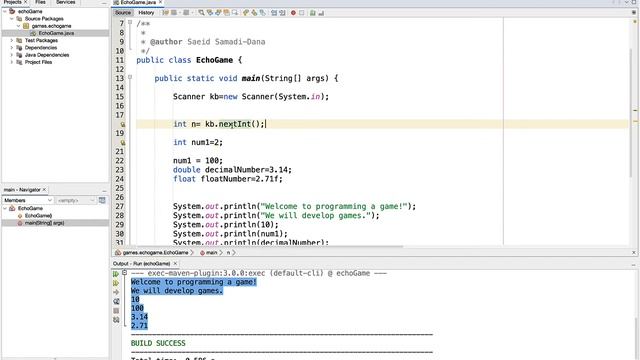Select the main - Navigator tab
The image size is (640, 360).
pyautogui.click(x=22, y=190)
